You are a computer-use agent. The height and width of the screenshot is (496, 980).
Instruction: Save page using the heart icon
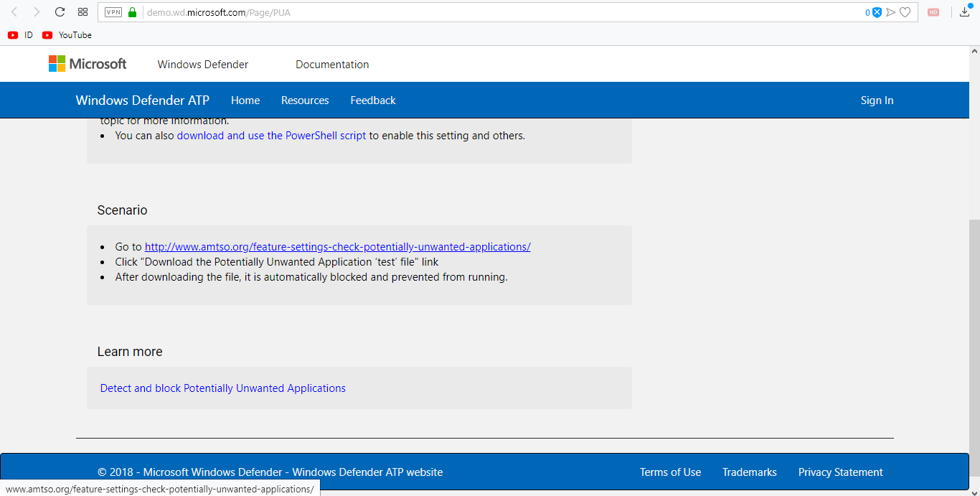[x=905, y=12]
